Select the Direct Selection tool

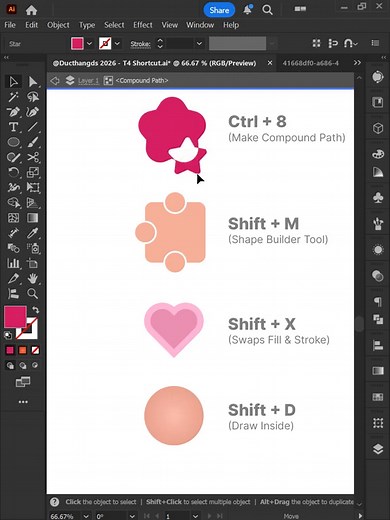click(33, 82)
